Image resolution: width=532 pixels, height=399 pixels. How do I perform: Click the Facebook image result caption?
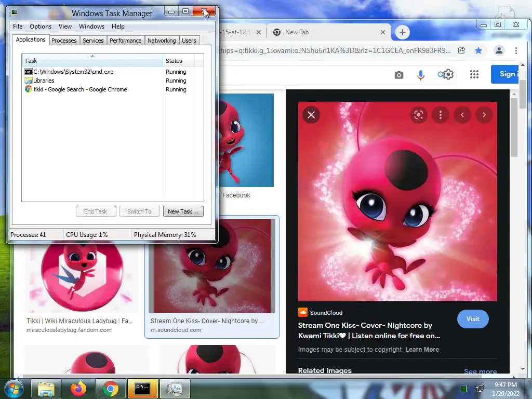click(236, 195)
